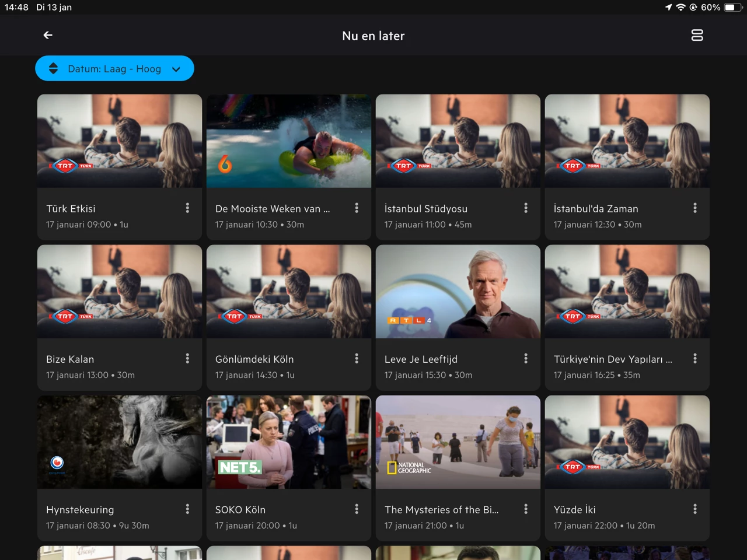Toggle sort direction arrows icon
Screen dimensions: 747x560
[53, 69]
